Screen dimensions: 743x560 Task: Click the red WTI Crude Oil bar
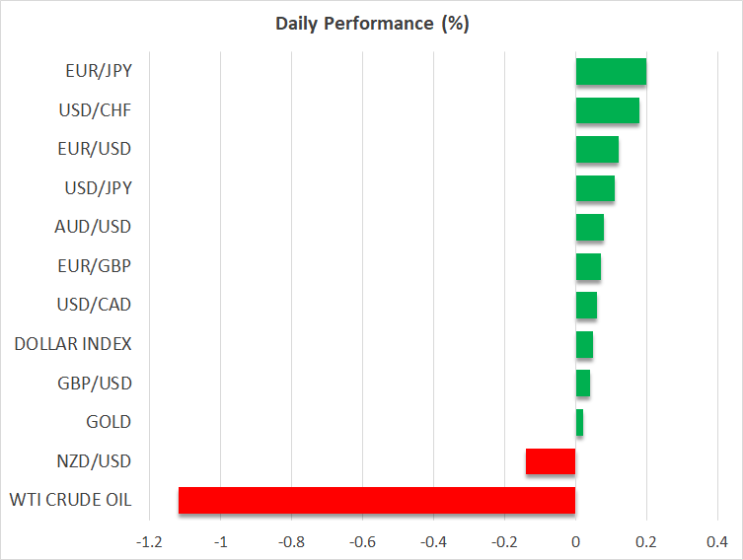[x=377, y=500]
